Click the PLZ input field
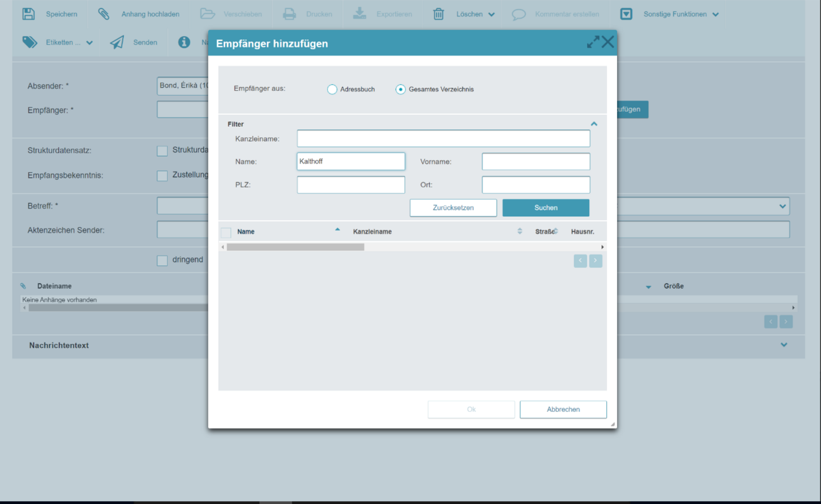 click(x=351, y=185)
